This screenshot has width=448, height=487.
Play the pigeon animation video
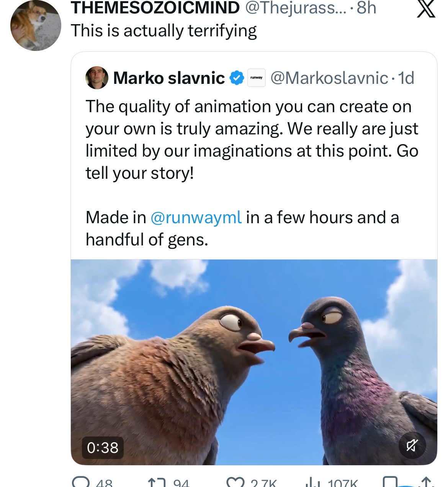(254, 362)
